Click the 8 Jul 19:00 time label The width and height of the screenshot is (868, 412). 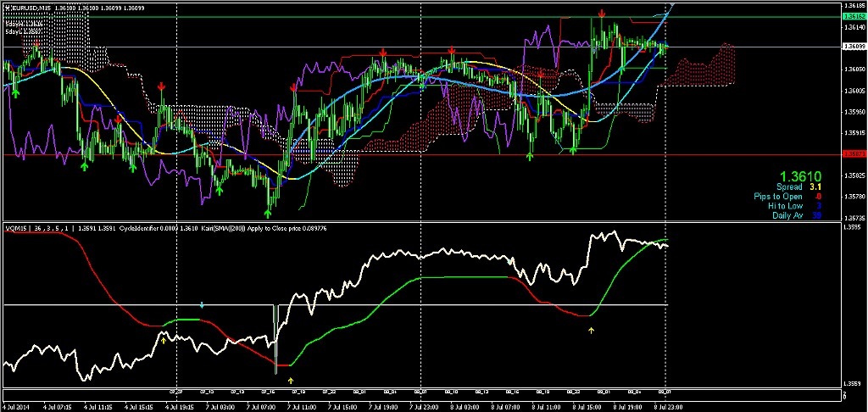630,406
